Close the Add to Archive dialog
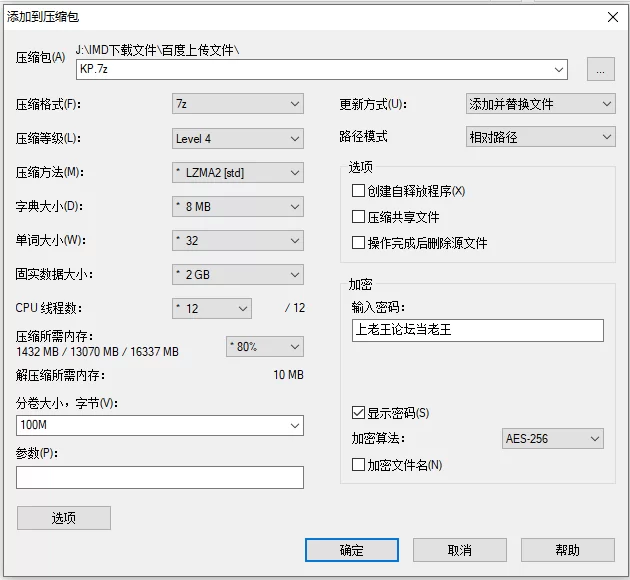The width and height of the screenshot is (630, 580). pyautogui.click(x=612, y=15)
